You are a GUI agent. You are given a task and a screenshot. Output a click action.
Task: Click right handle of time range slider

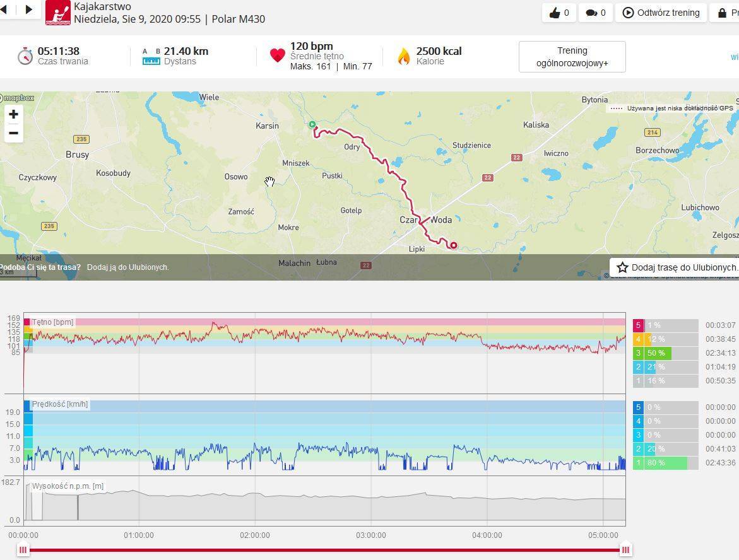(x=625, y=550)
